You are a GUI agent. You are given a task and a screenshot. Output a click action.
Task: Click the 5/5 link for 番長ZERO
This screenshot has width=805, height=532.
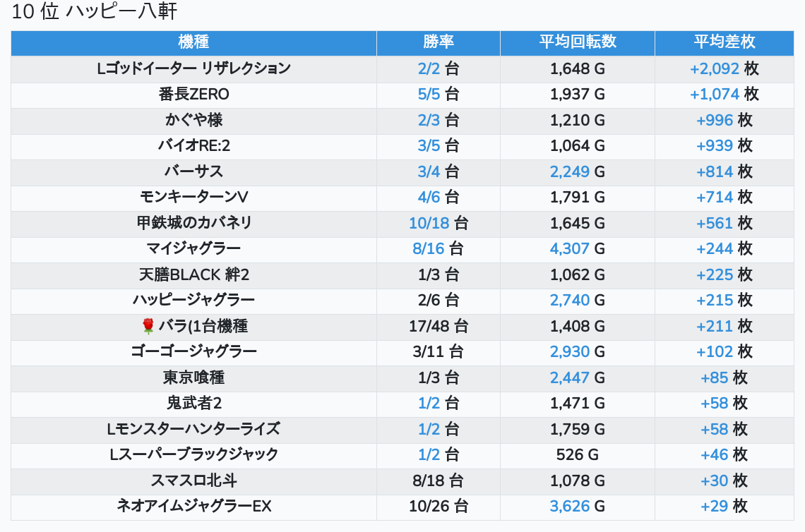click(429, 94)
